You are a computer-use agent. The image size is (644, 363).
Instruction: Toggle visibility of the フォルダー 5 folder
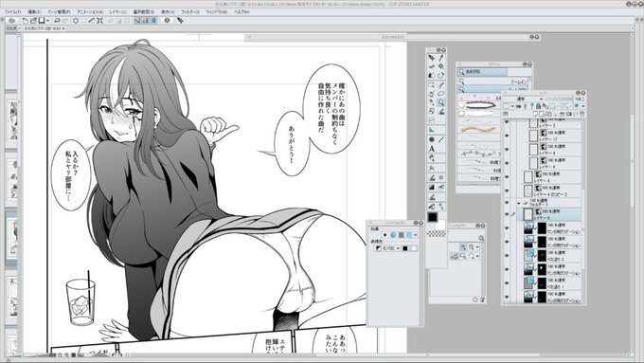(507, 203)
